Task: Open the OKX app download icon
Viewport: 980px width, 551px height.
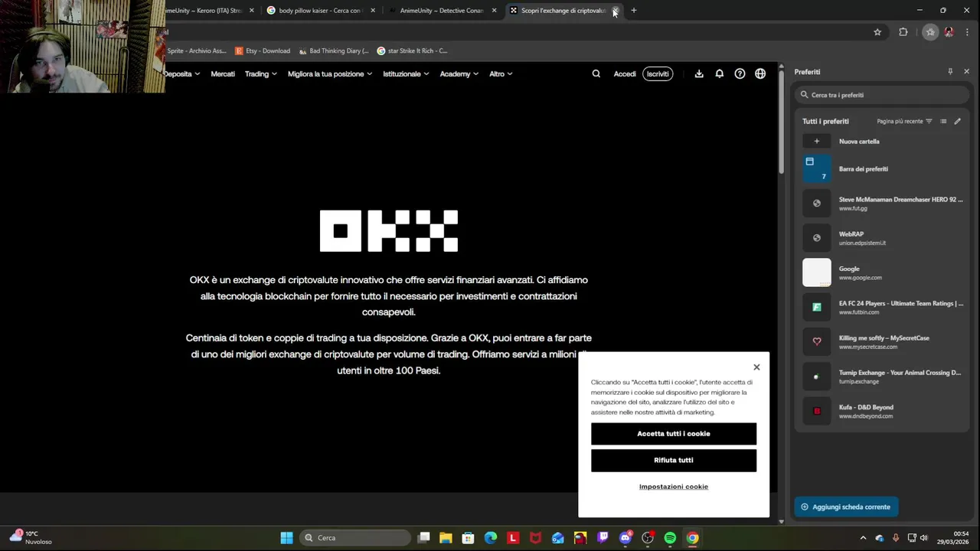Action: [699, 74]
